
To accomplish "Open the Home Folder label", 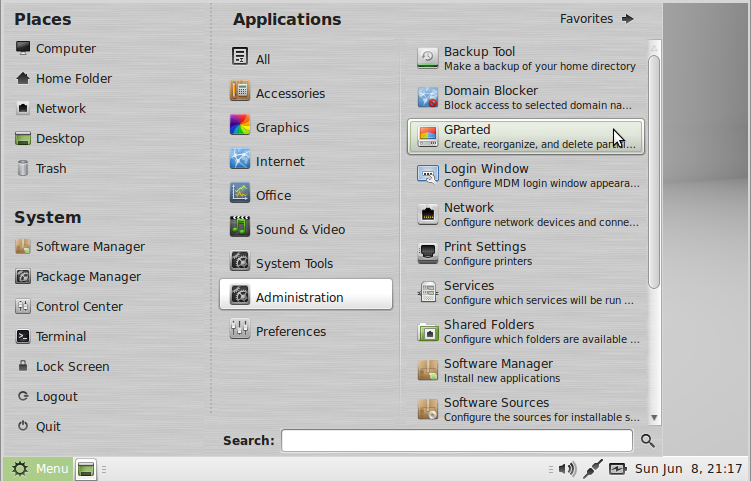I will pyautogui.click(x=74, y=79).
